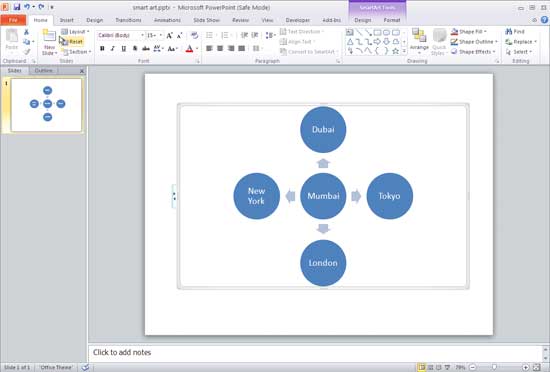Close the slides pane
The width and height of the screenshot is (550, 372).
tap(82, 71)
